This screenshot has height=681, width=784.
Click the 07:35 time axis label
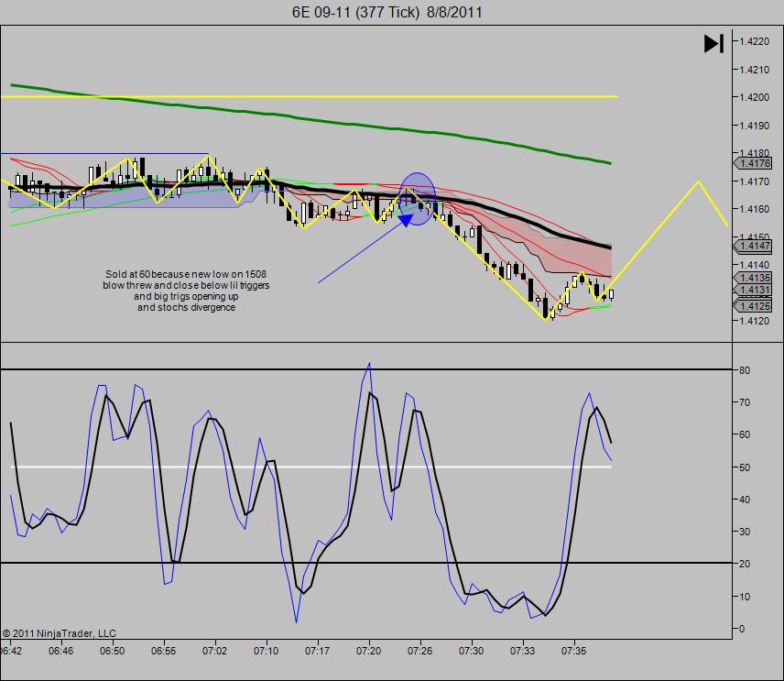click(573, 651)
